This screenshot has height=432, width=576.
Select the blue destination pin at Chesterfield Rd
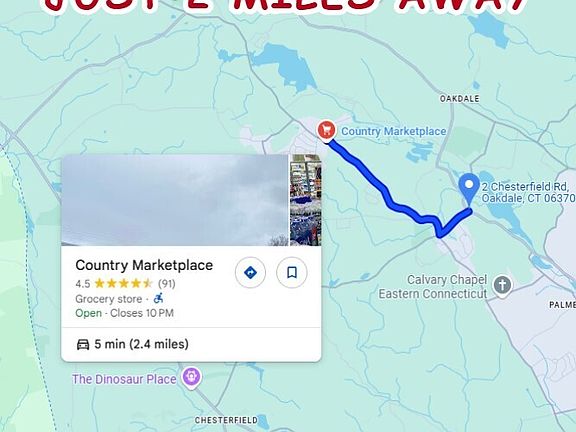[469, 189]
